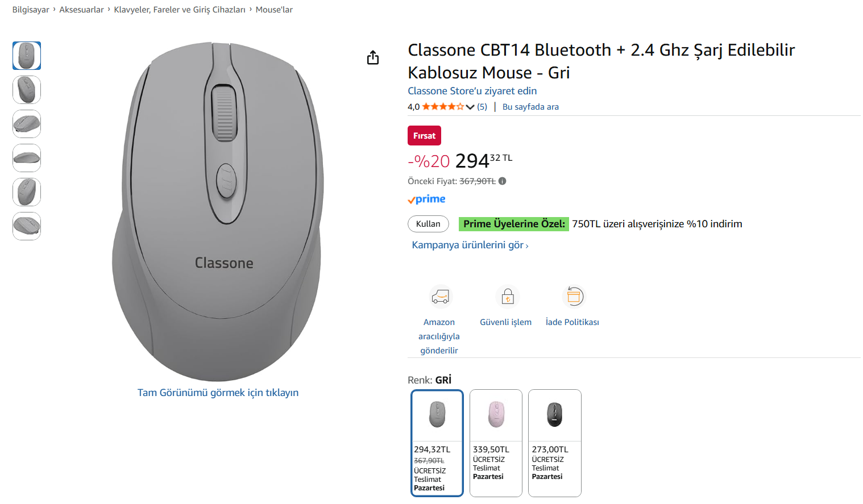
Task: Open the Aksesuarlar breadcrumb
Action: [81, 10]
